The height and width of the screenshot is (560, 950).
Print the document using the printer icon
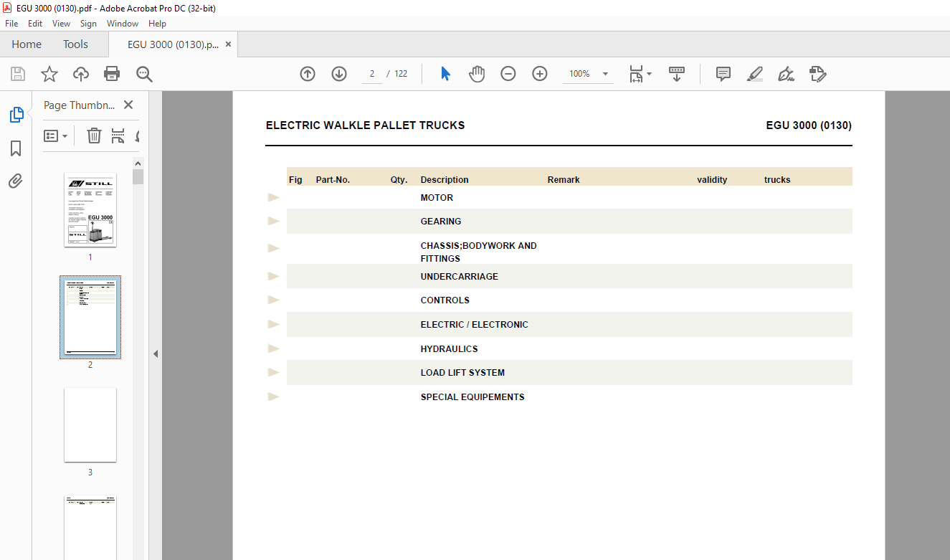point(112,74)
